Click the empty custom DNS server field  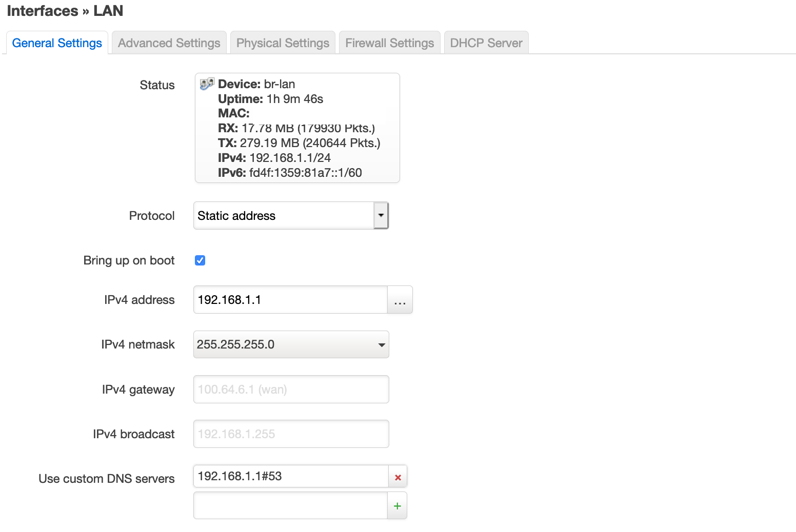(290, 506)
